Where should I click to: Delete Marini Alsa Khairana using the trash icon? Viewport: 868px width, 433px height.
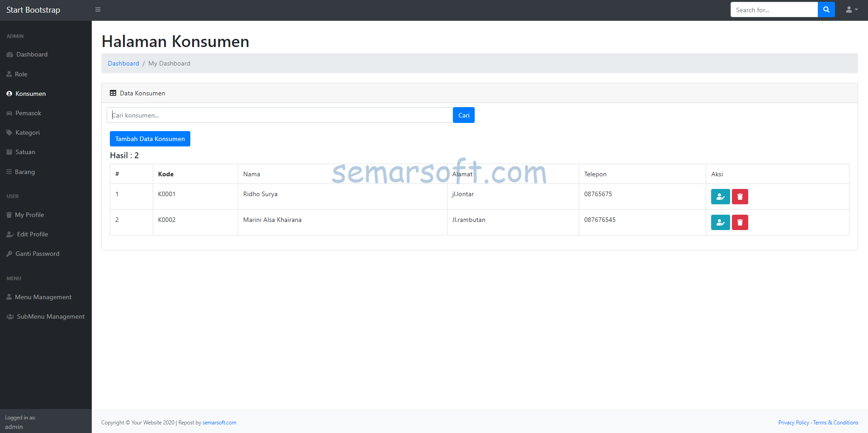click(x=740, y=222)
